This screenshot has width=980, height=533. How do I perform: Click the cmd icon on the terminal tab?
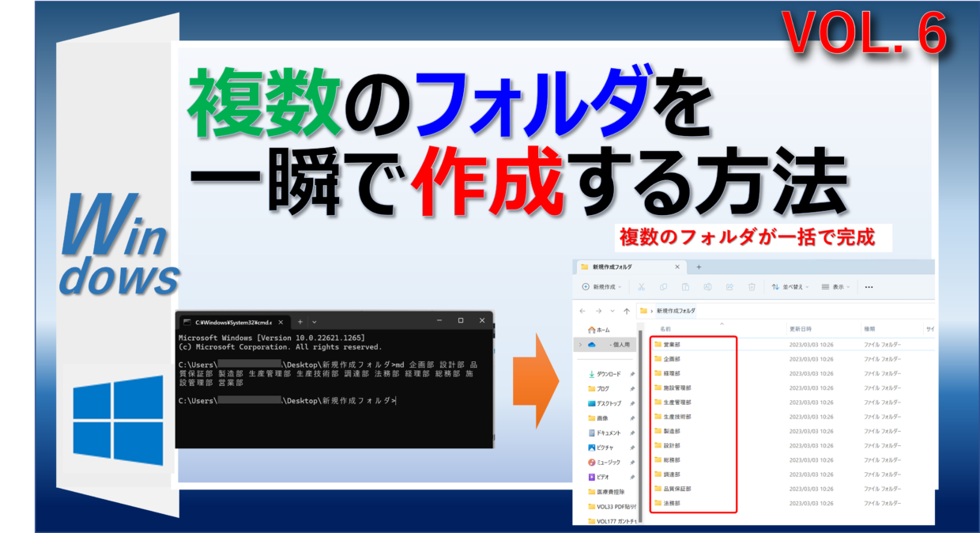187,322
